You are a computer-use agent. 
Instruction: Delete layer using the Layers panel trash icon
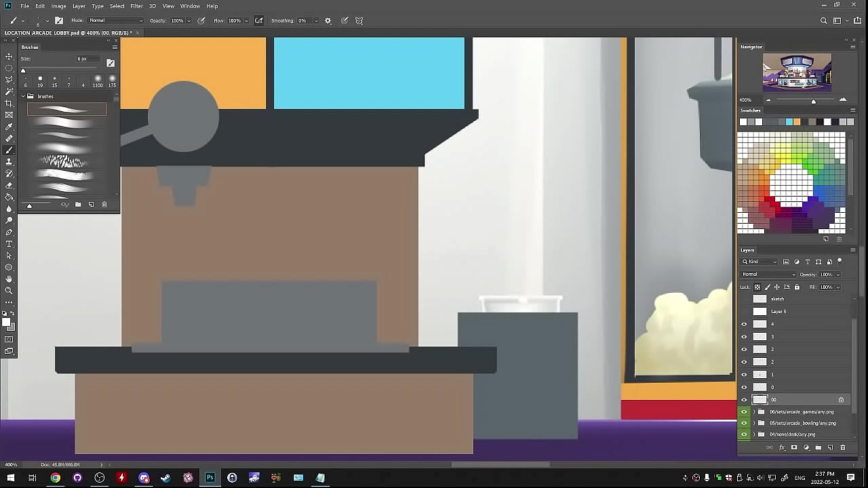coord(843,447)
